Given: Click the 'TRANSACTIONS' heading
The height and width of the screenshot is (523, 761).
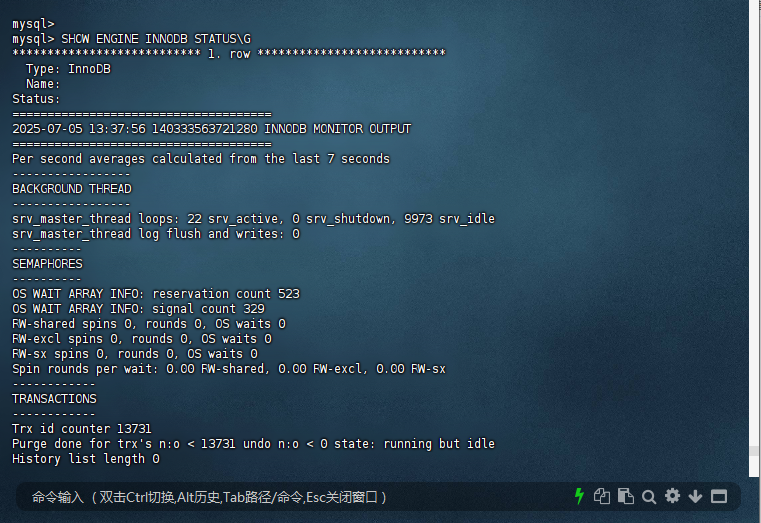Looking at the screenshot, I should 54,399.
